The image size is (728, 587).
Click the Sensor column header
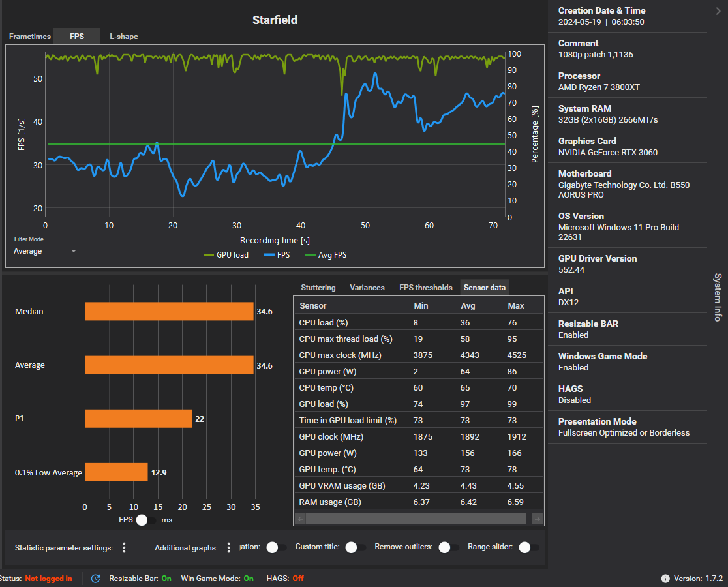point(313,306)
